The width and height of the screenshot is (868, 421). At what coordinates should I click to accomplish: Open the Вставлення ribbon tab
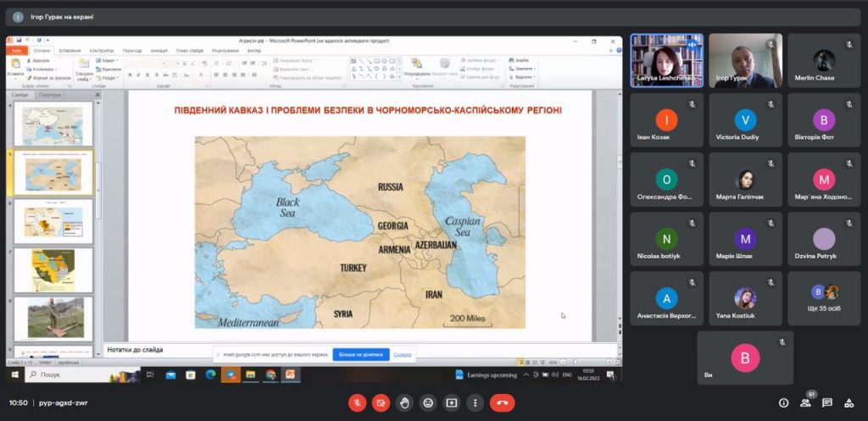(x=70, y=51)
